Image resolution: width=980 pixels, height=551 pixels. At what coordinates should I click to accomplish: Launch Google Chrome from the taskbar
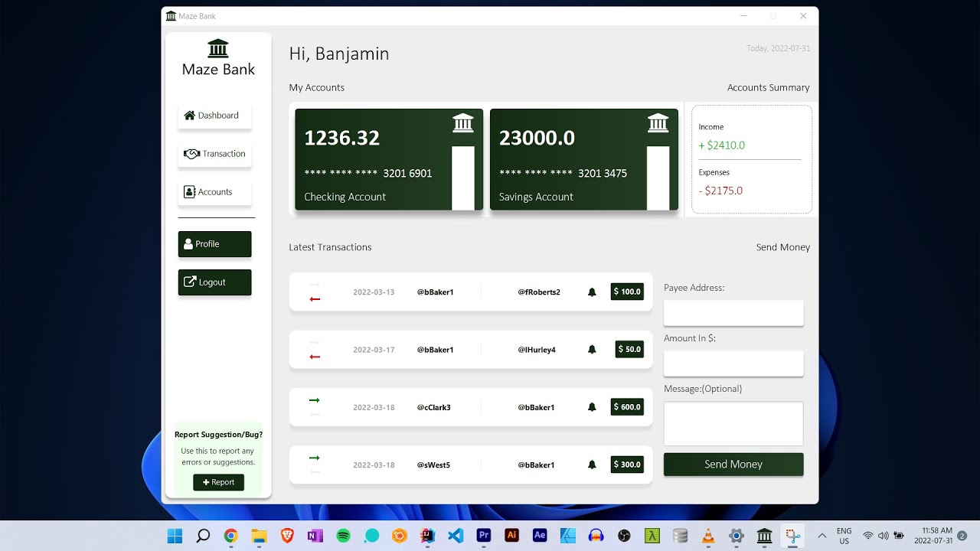(x=231, y=536)
